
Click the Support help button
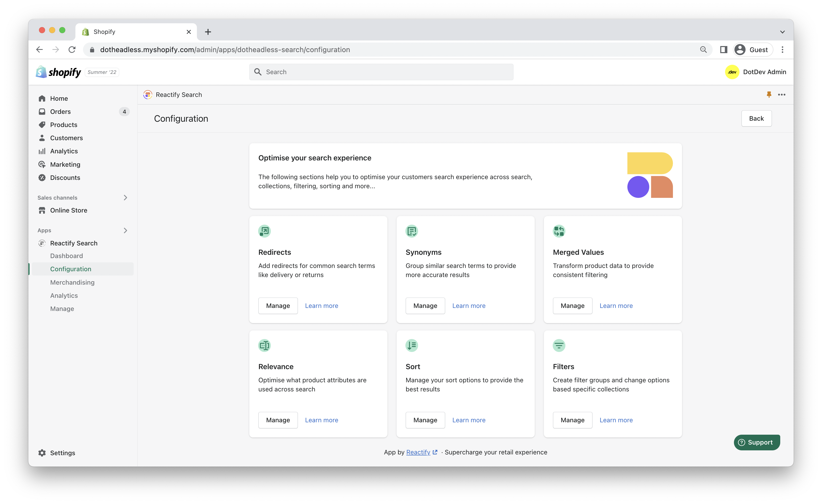click(757, 442)
